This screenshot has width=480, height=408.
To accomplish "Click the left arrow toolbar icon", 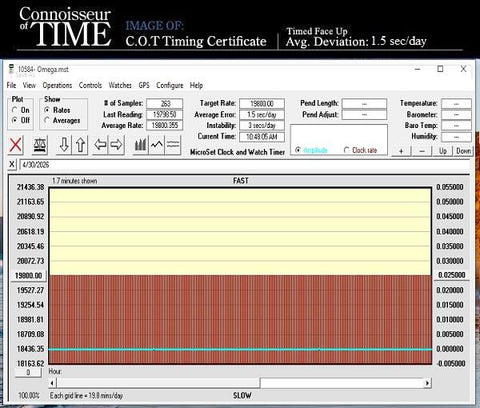I will click(100, 145).
